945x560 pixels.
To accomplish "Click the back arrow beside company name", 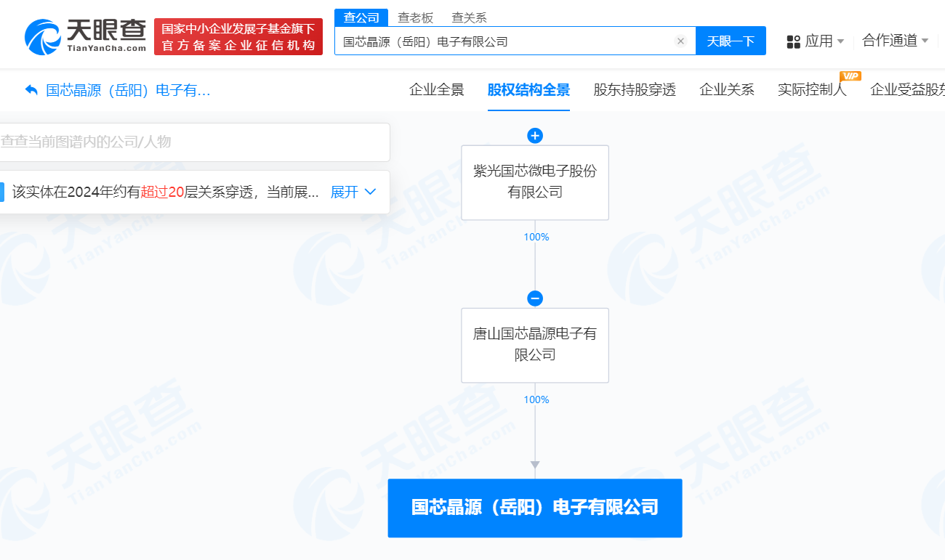I will (x=30, y=88).
